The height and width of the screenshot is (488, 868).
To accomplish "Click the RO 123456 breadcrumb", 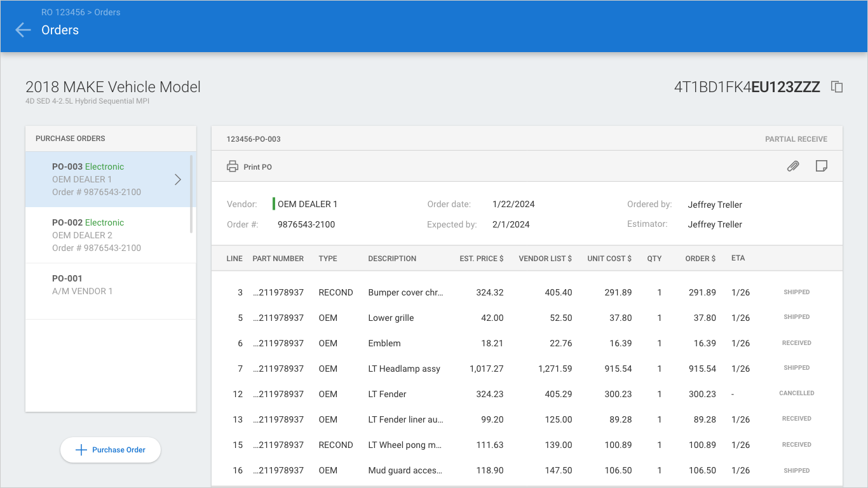I will tap(63, 12).
